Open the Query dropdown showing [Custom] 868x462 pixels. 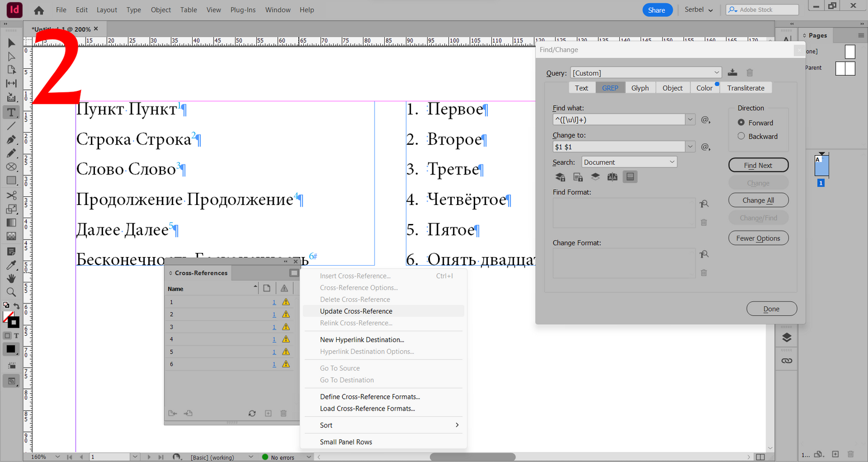[646, 73]
